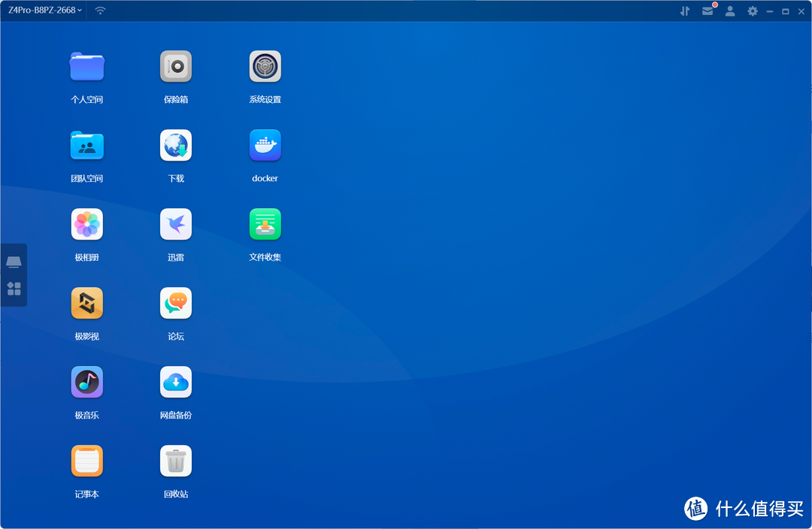812x529 pixels.
Task: Open the 回收站 recycle bin
Action: (176, 461)
